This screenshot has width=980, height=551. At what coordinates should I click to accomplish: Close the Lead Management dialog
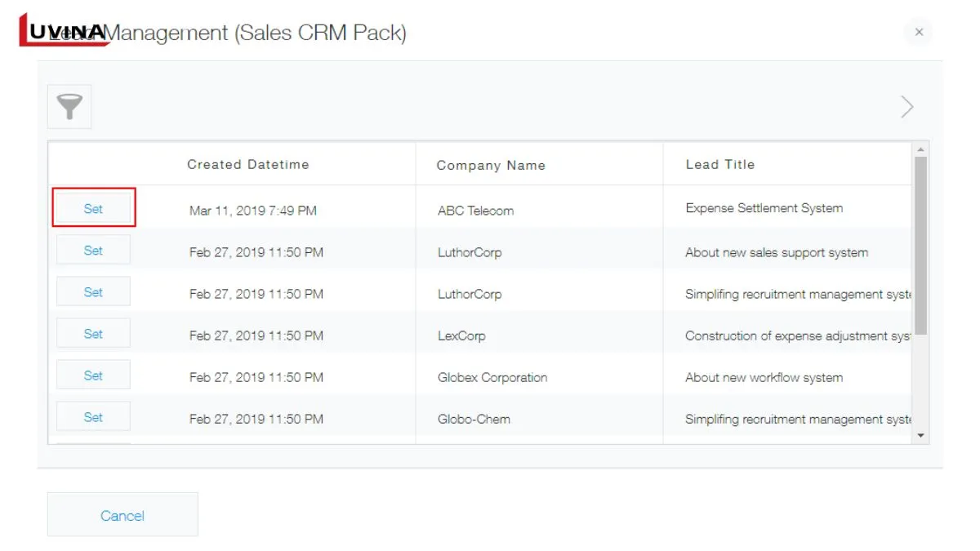pos(919,33)
